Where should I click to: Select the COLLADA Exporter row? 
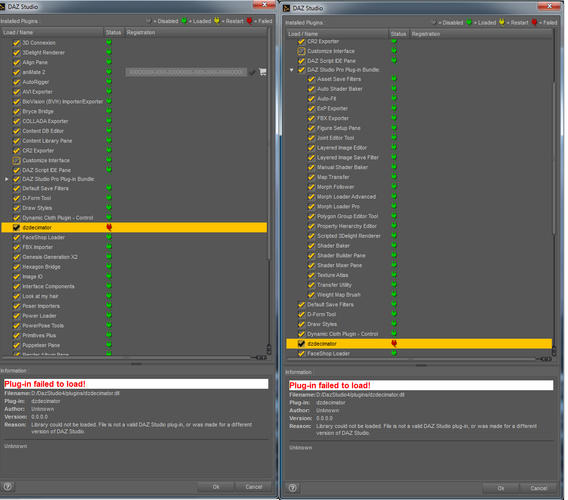134,121
